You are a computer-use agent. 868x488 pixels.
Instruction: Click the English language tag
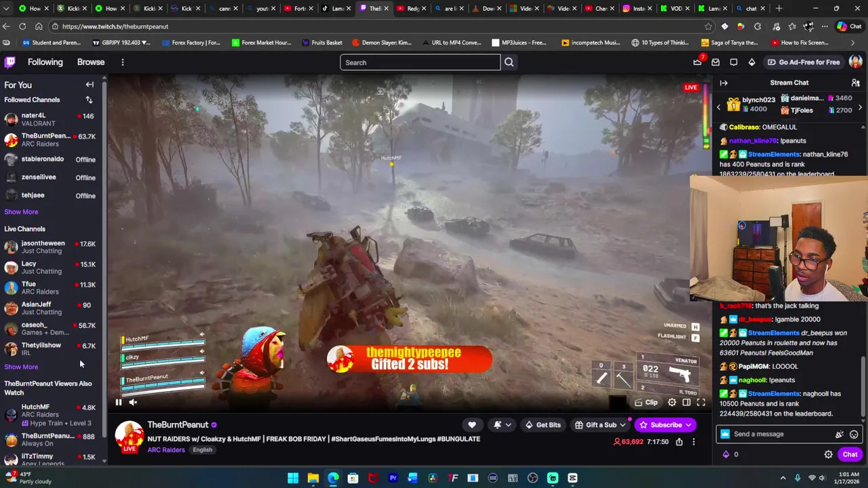(202, 450)
